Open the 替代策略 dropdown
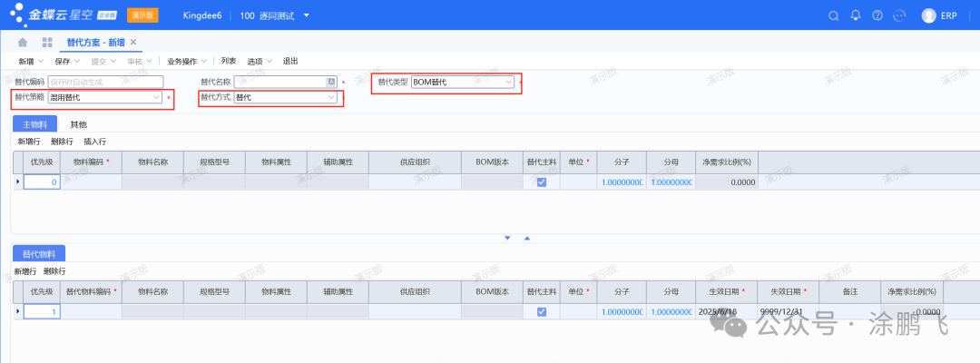The image size is (980, 363). (x=157, y=97)
